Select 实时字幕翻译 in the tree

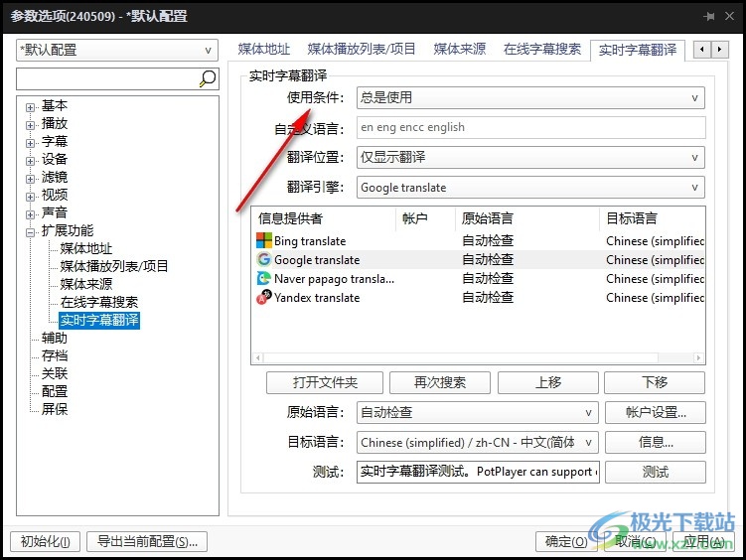click(x=99, y=320)
